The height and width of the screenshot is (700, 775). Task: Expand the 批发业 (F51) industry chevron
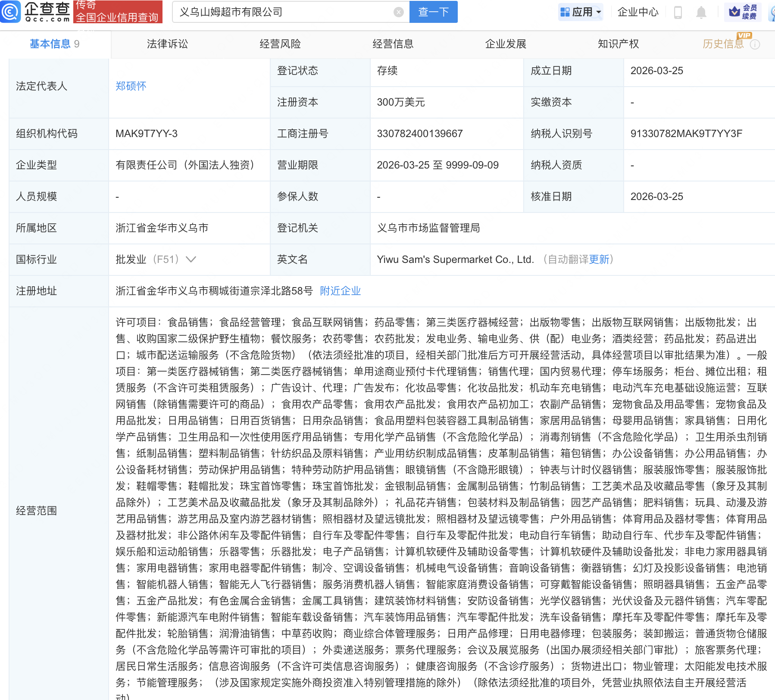(x=191, y=259)
